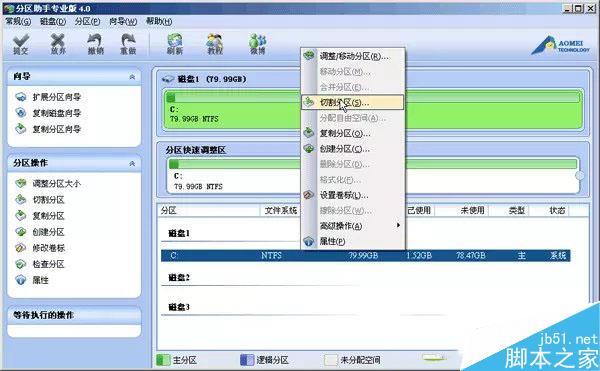The width and height of the screenshot is (600, 371).
Task: Select the 磁盘1 row in the list
Action: coord(179,233)
